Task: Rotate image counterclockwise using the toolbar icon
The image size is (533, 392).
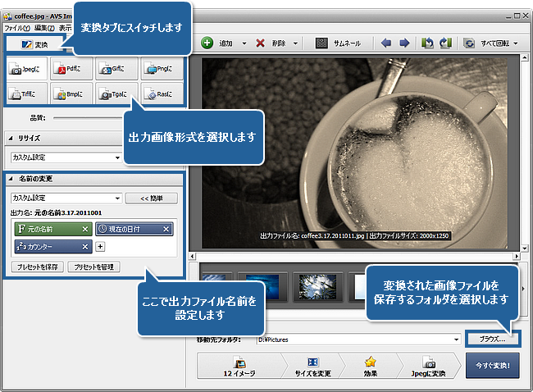Action: (427, 43)
